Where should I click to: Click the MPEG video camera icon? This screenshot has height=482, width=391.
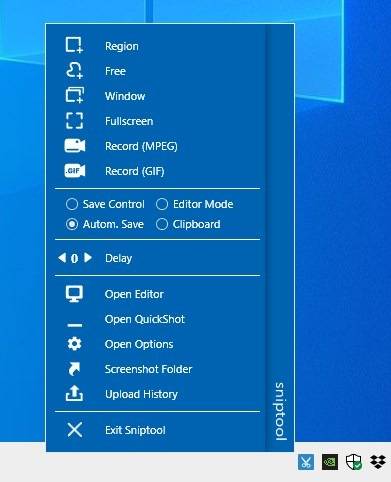pyautogui.click(x=75, y=146)
